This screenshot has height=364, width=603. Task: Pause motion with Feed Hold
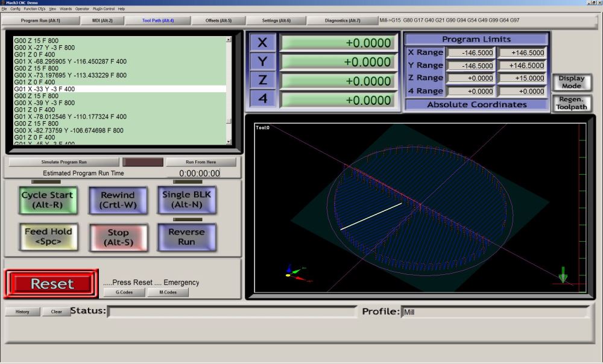click(48, 237)
